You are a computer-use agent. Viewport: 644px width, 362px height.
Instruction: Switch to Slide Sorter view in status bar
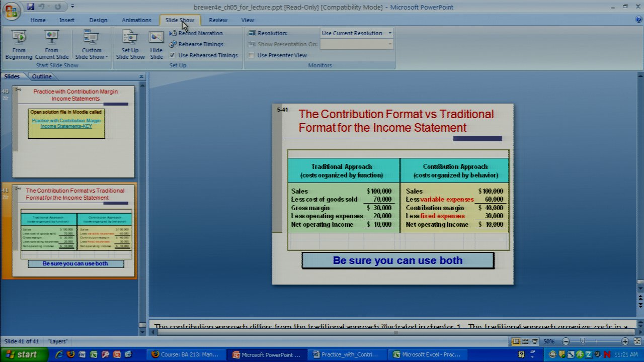525,341
